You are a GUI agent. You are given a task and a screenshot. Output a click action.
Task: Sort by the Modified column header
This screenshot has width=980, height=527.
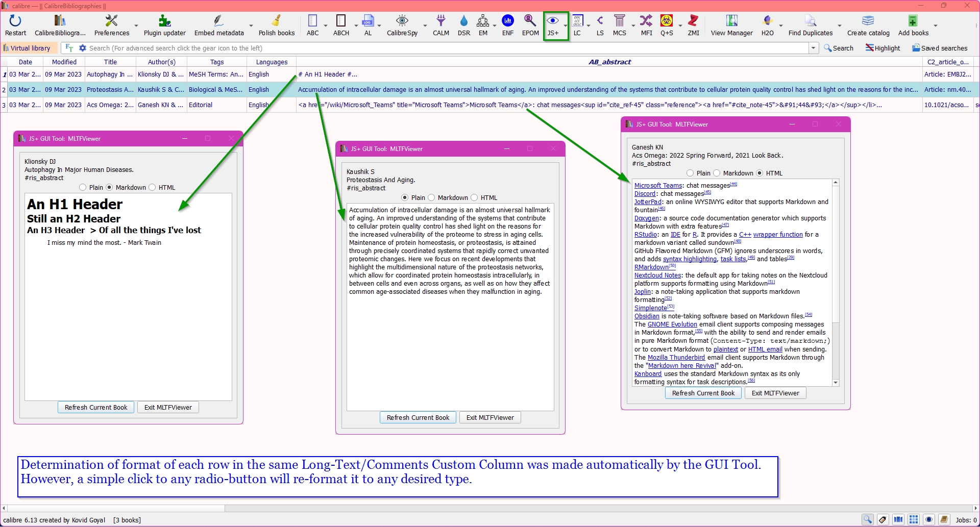point(64,62)
